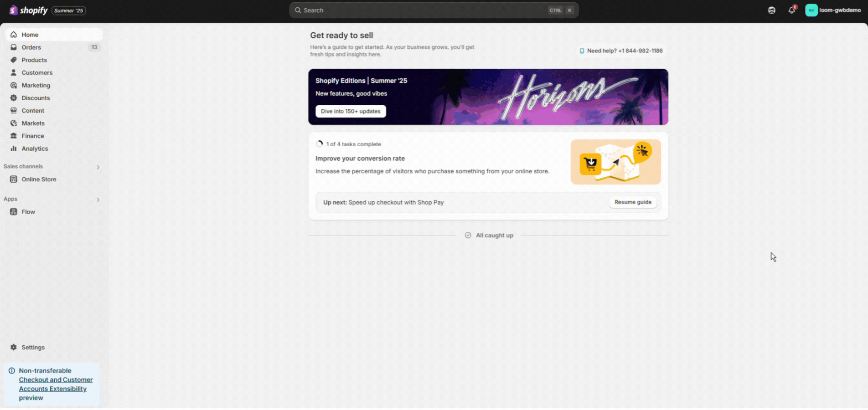Focus the Search field in the top bar

[x=434, y=10]
